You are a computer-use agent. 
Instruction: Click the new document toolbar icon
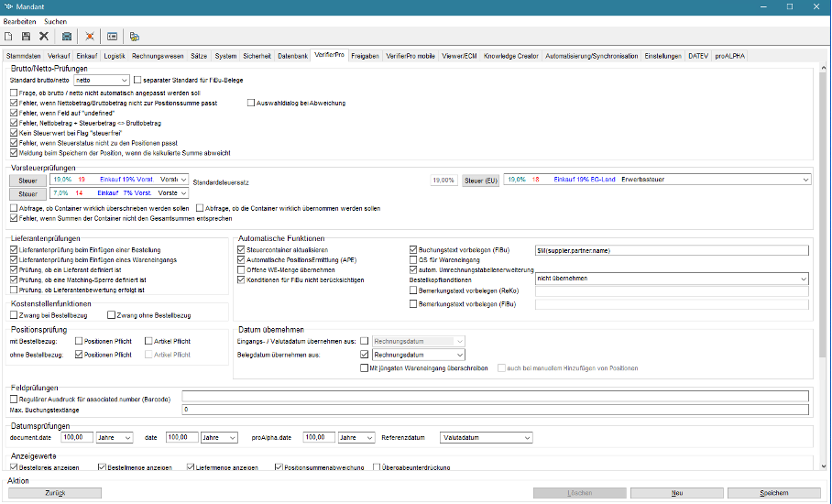click(x=9, y=37)
